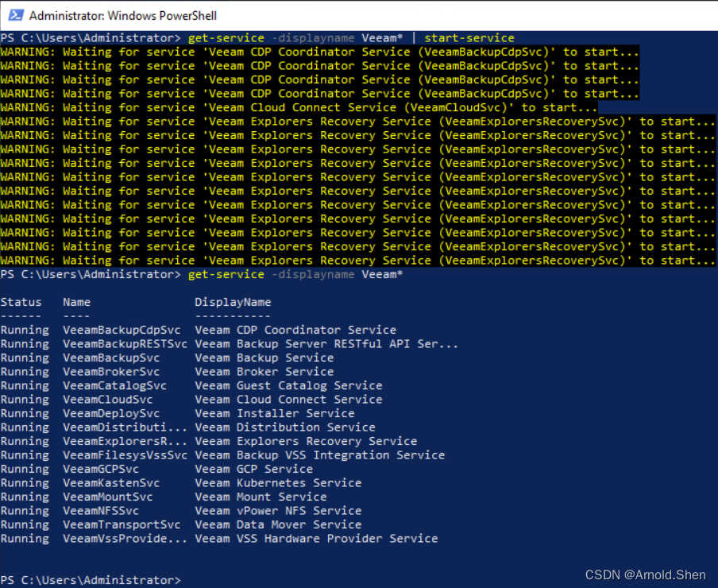Select the VeeamBackupSvc service name
Viewport: 718px width, 588px height.
tap(111, 358)
